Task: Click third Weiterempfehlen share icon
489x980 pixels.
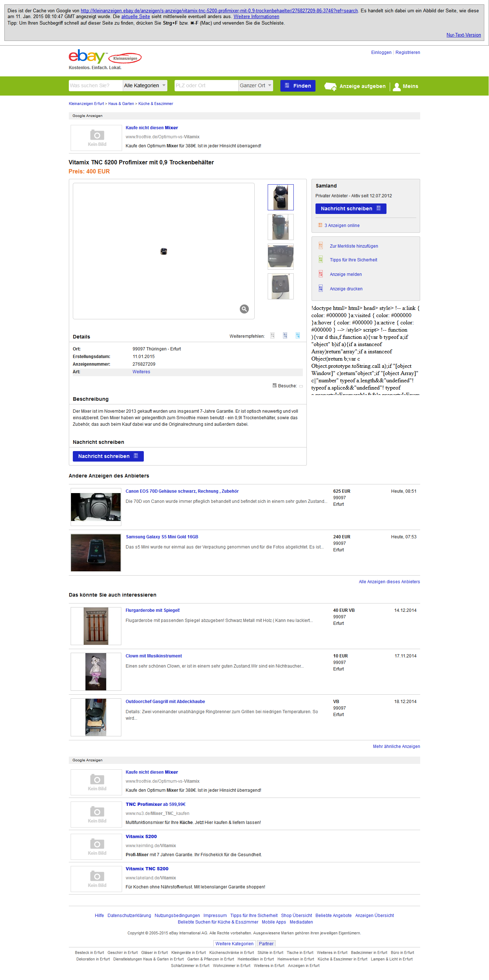Action: tap(298, 336)
